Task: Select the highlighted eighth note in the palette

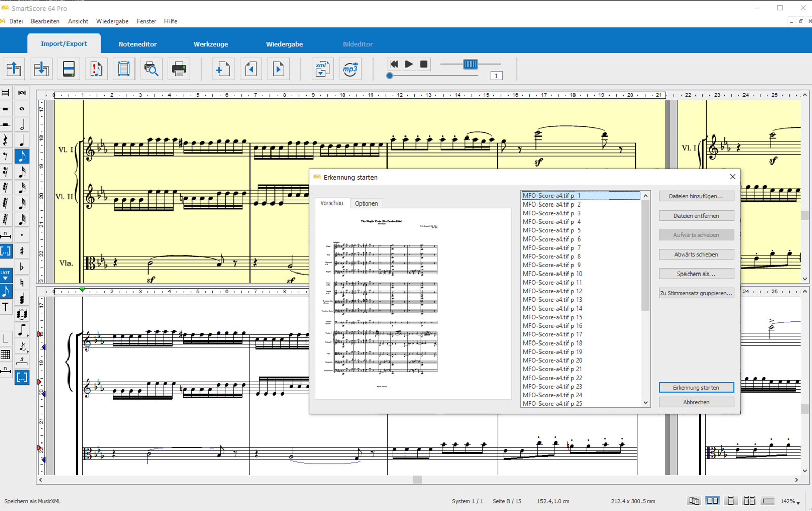Action: click(x=22, y=156)
